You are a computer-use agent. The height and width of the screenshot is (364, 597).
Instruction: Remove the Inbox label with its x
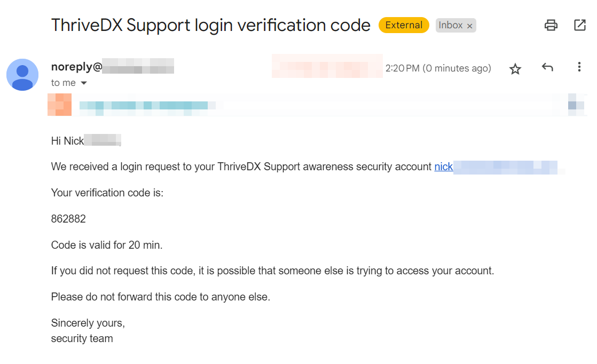470,26
